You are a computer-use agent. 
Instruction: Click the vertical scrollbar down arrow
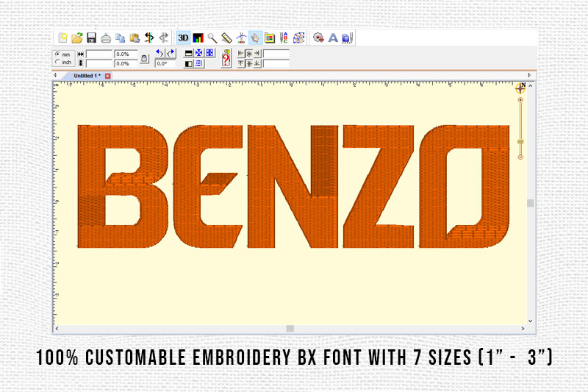tap(530, 321)
